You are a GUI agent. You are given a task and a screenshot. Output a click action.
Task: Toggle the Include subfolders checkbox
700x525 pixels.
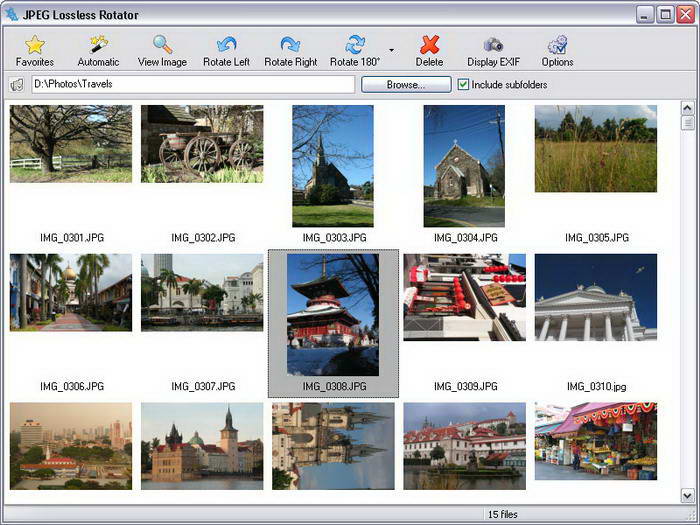tap(463, 85)
